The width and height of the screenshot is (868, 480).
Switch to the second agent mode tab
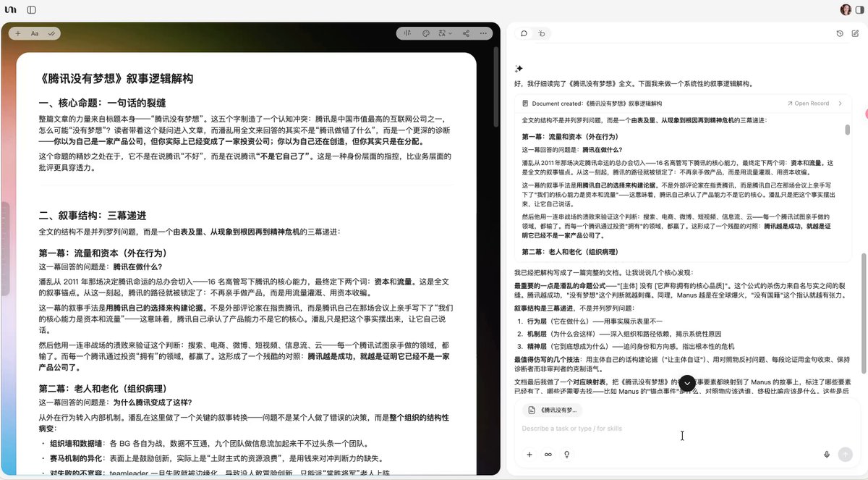[x=542, y=33]
